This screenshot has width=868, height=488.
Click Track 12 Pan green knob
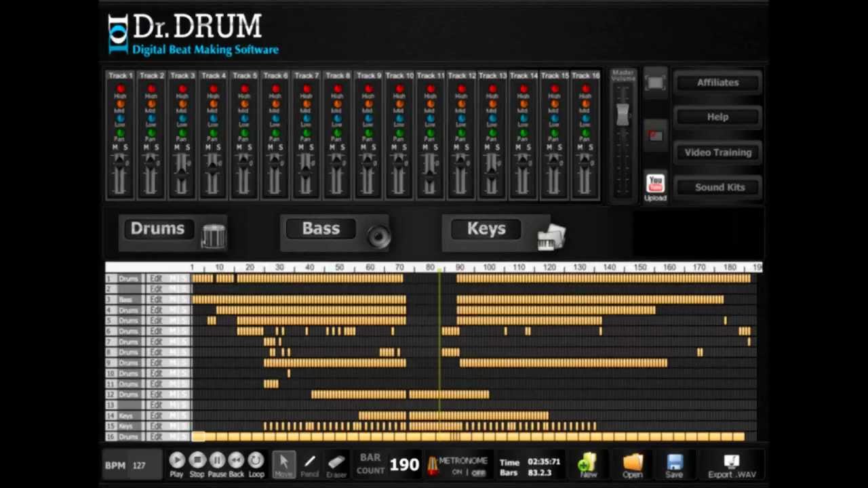461,133
